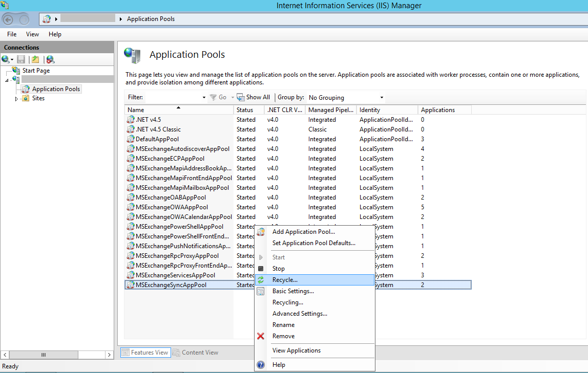Click the MSExchangeOWAAppPool row icon
Viewport: 588px width, 373px height.
pos(131,207)
